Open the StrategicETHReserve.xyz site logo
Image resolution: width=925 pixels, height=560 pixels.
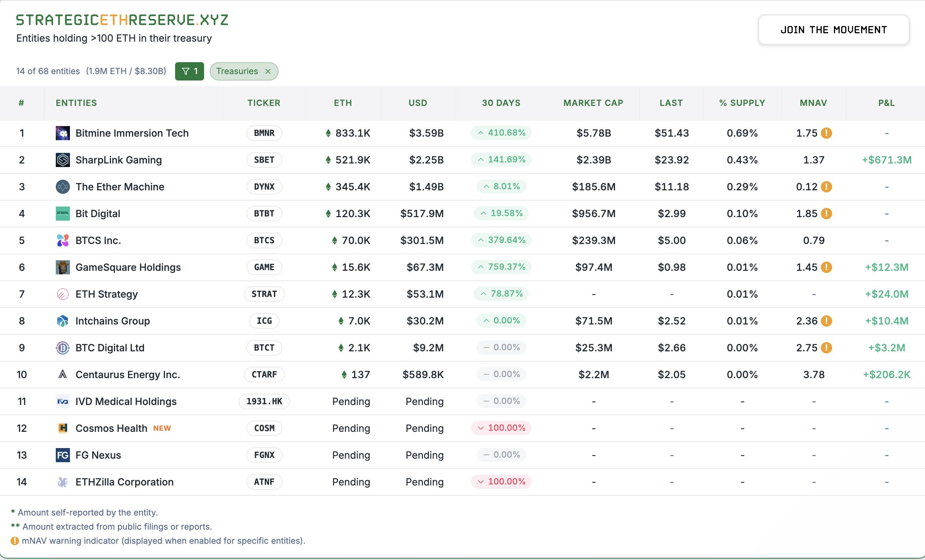tap(122, 20)
